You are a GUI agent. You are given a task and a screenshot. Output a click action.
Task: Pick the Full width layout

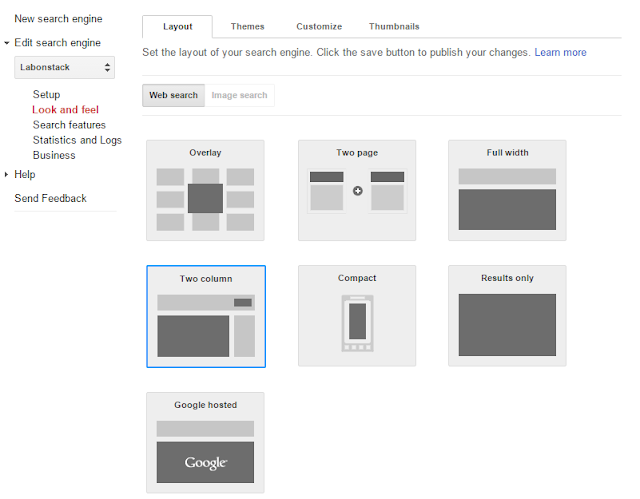pos(507,190)
